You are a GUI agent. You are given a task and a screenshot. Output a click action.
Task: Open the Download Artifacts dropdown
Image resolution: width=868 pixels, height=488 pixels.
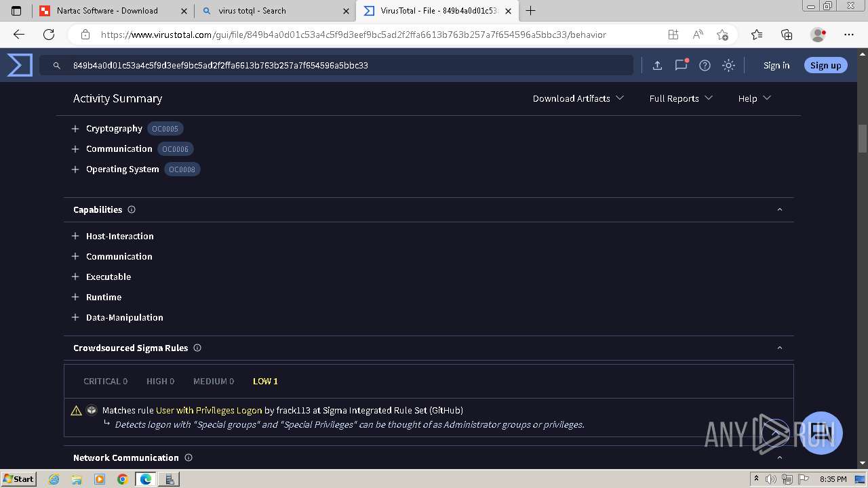coord(578,98)
